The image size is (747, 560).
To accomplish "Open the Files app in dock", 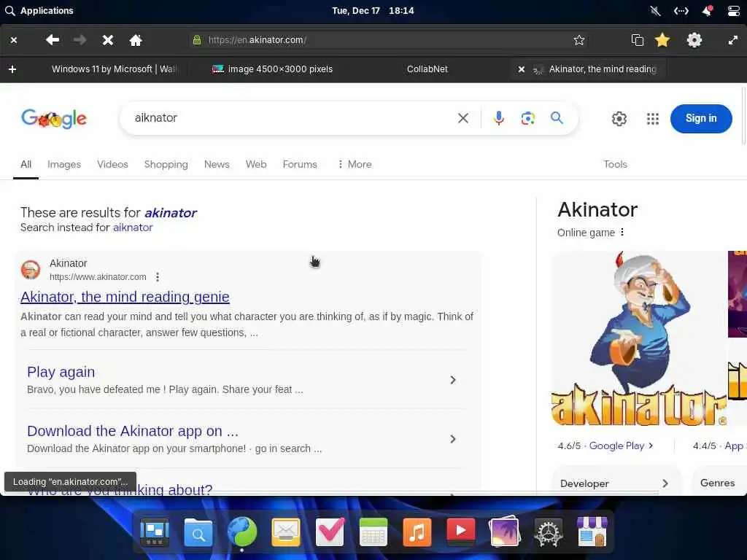I will tap(198, 532).
